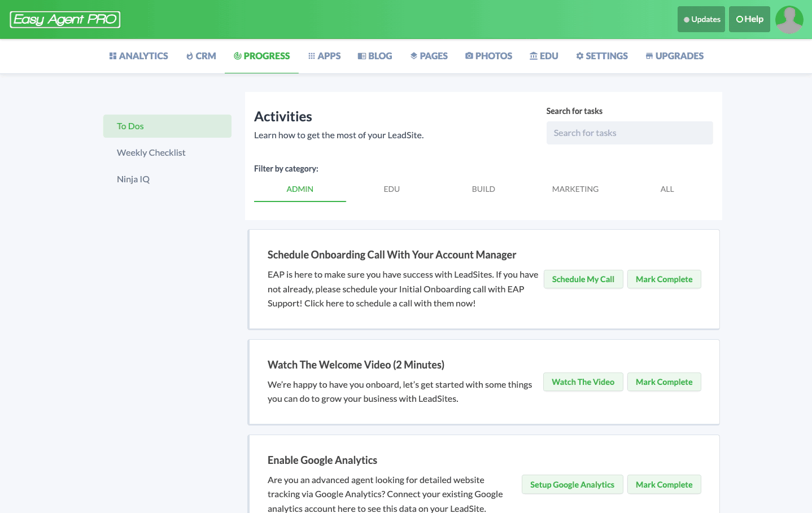Click the Photos camera icon
The height and width of the screenshot is (513, 812).
click(x=469, y=56)
